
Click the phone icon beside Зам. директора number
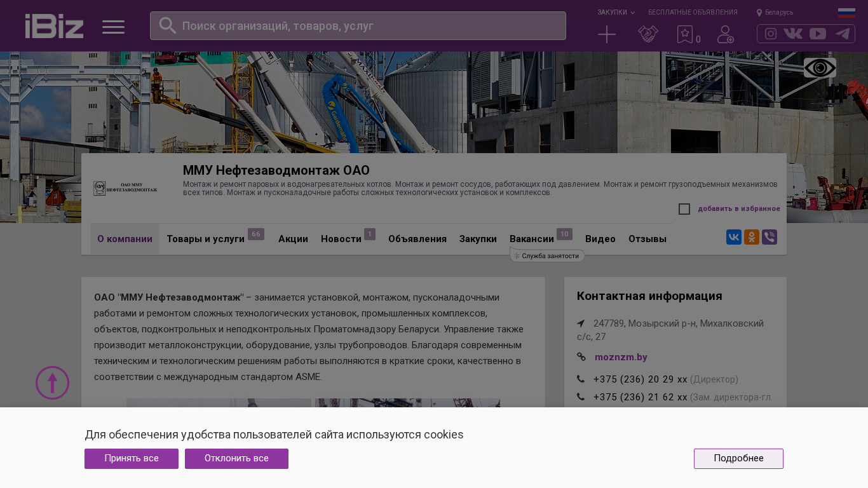tap(581, 397)
